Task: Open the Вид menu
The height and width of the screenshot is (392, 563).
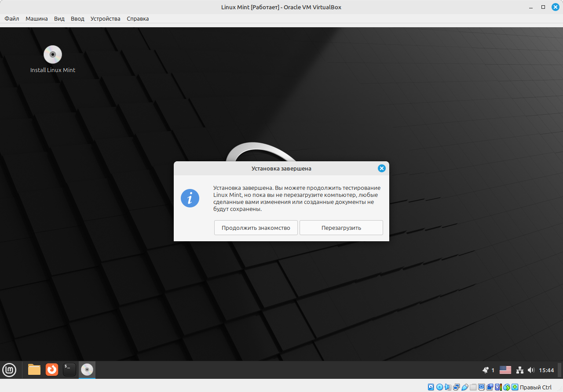Action: point(59,18)
